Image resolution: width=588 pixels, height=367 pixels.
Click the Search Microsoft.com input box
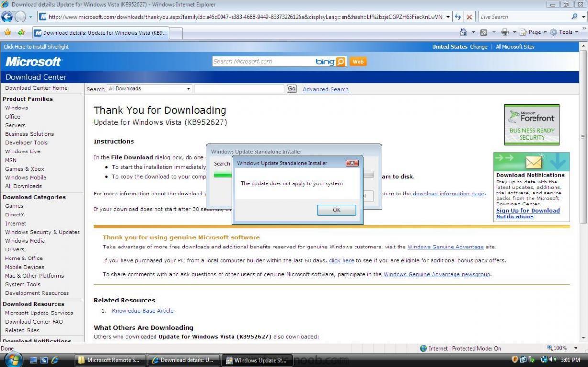pos(263,62)
